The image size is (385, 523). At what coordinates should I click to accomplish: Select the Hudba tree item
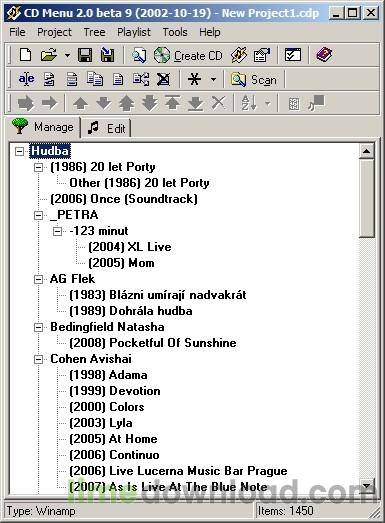tap(50, 151)
